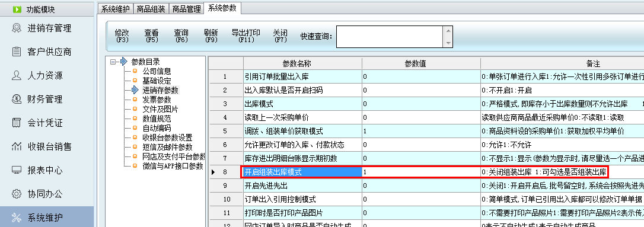Click the quick query field down arrow
Viewport: 644px width, 227px height.
(448, 43)
